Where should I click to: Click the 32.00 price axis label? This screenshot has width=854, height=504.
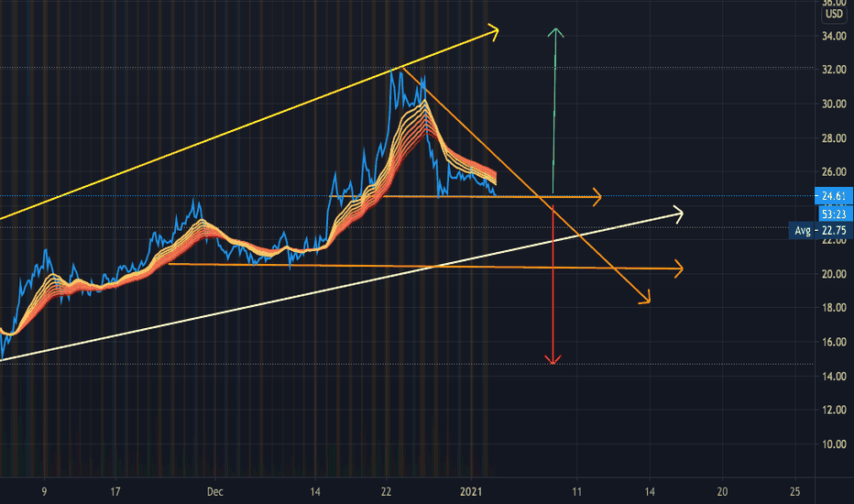pos(834,71)
